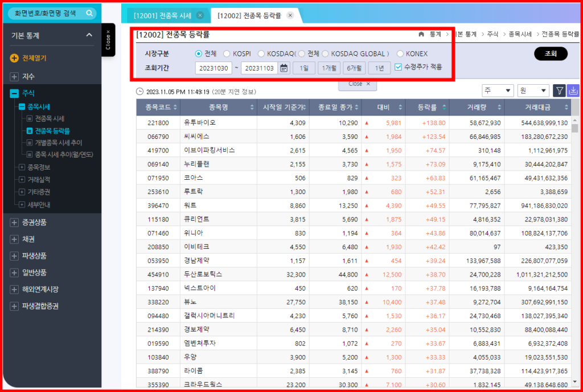Click the home icon in breadcrumb
The width and height of the screenshot is (583, 392).
pos(421,34)
